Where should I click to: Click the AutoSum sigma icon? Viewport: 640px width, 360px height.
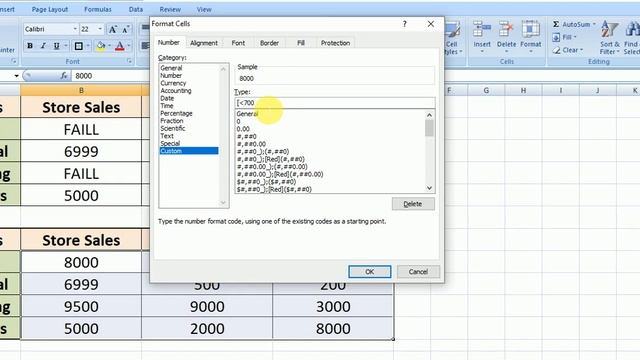556,24
